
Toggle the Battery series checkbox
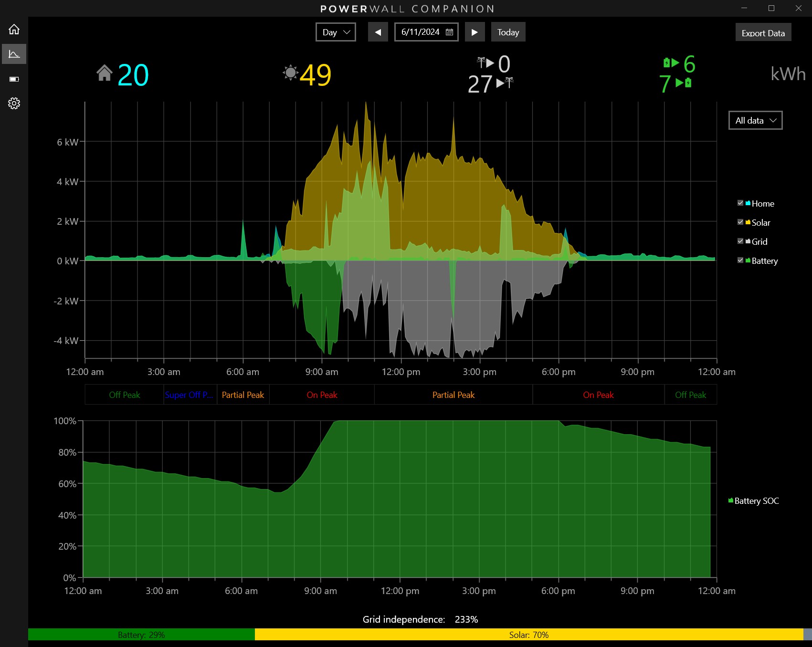[x=740, y=261]
